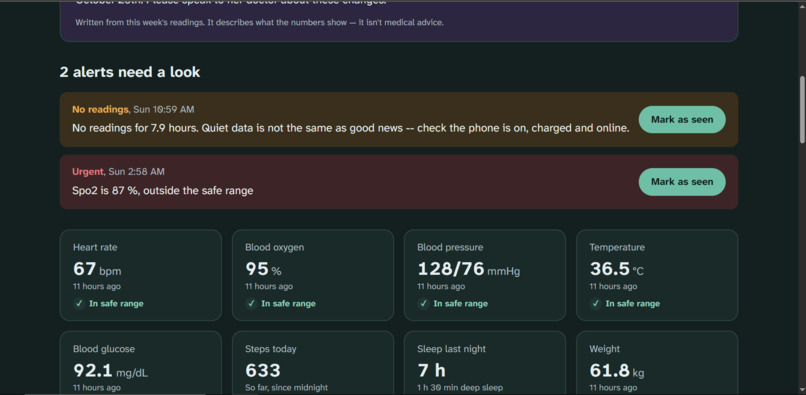This screenshot has height=395, width=806.
Task: Click the 'Urgent' red label
Action: (x=88, y=172)
